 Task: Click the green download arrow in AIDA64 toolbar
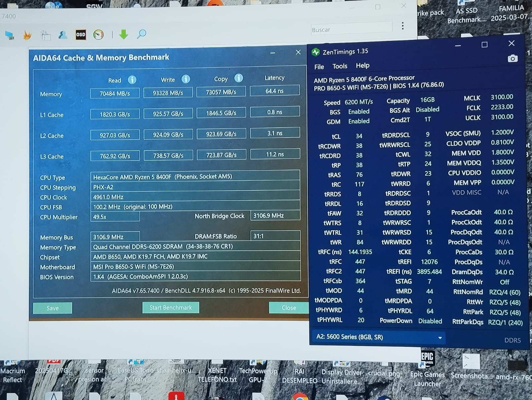tap(124, 34)
